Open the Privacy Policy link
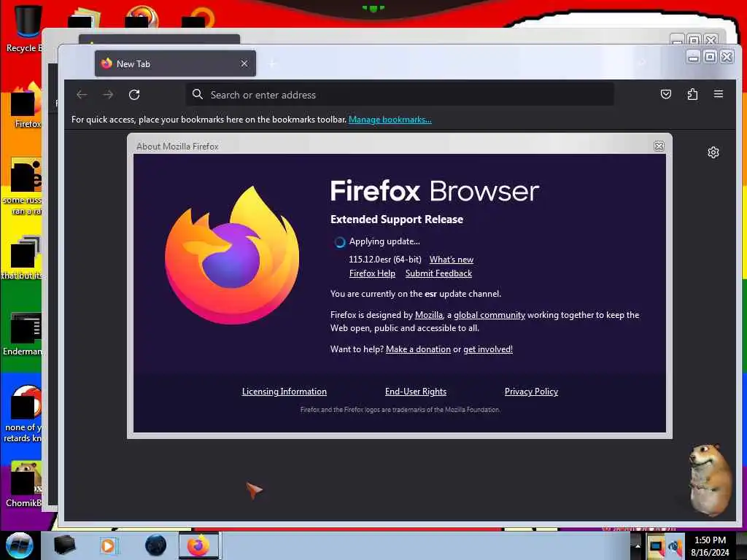 531,392
